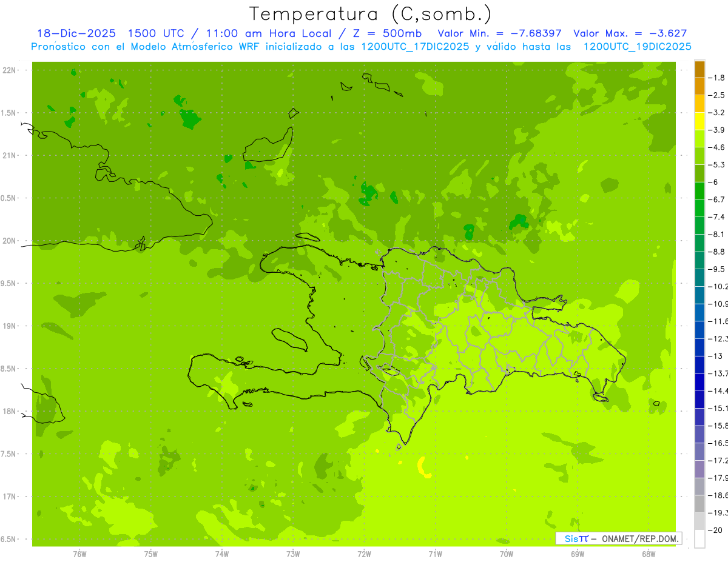728x562 pixels.
Task: Select the pressure level "Z = 500mb"
Action: (387, 33)
